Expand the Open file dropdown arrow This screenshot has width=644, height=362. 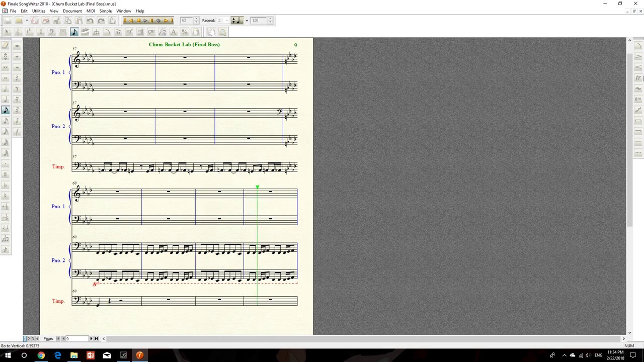tap(27, 21)
